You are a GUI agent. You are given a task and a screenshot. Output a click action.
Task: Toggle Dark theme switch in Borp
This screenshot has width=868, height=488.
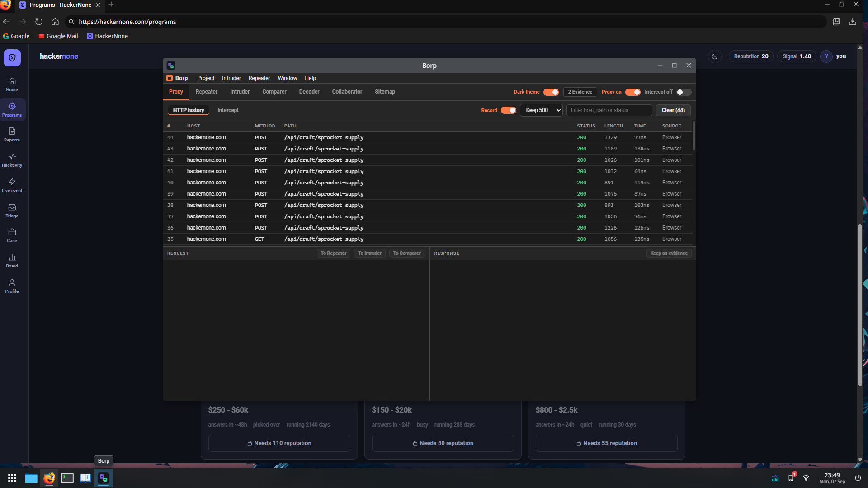pos(551,92)
